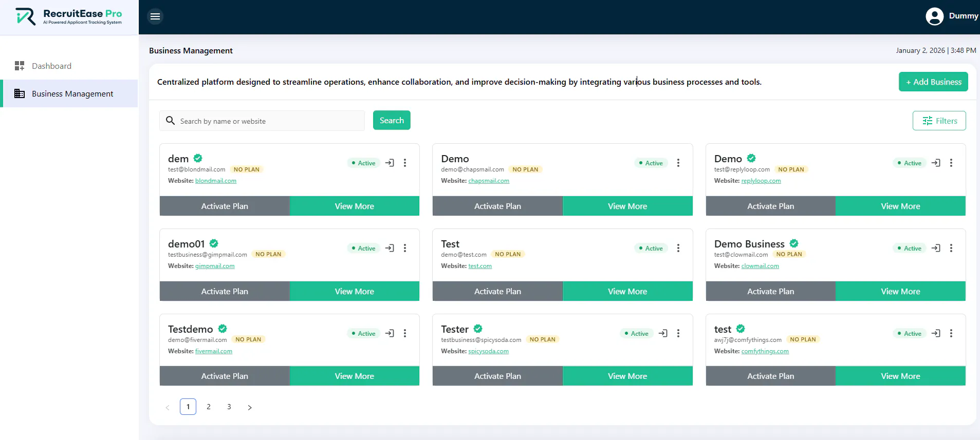Image resolution: width=980 pixels, height=440 pixels.
Task: Open three-dot menu on Tester card
Action: pos(678,333)
